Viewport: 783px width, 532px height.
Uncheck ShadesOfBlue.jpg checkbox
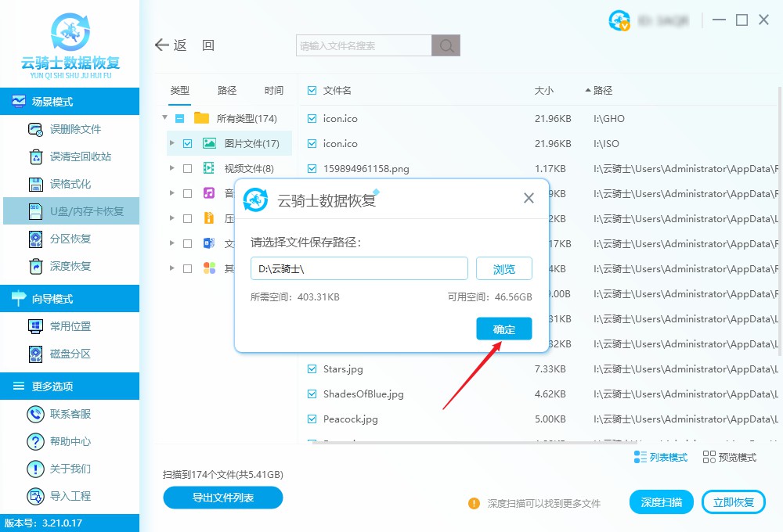[x=312, y=394]
